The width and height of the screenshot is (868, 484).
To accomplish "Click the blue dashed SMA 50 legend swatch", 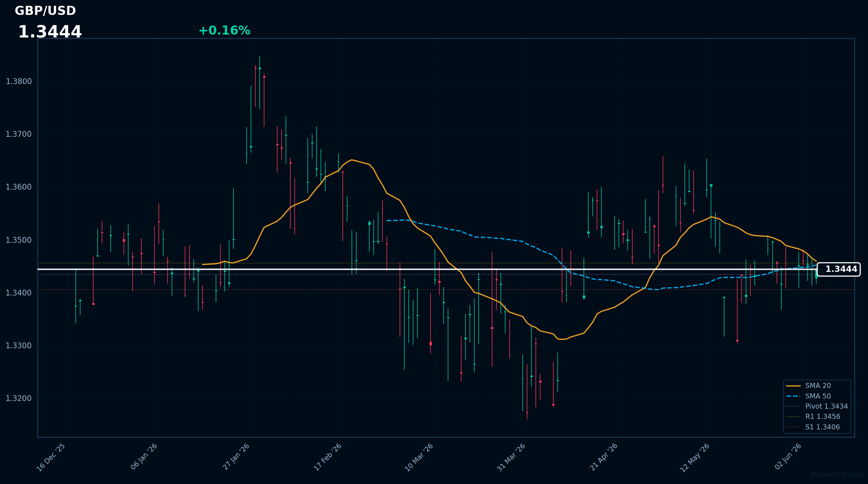I will tap(793, 396).
